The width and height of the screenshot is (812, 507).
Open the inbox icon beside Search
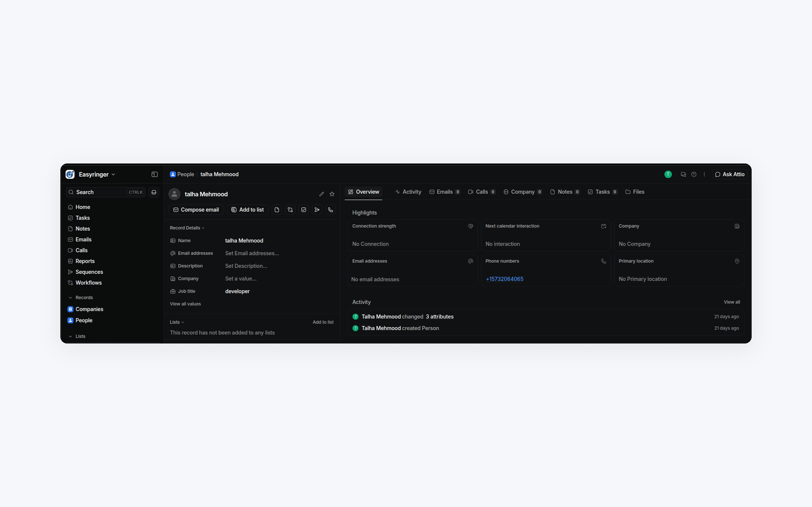pyautogui.click(x=154, y=192)
